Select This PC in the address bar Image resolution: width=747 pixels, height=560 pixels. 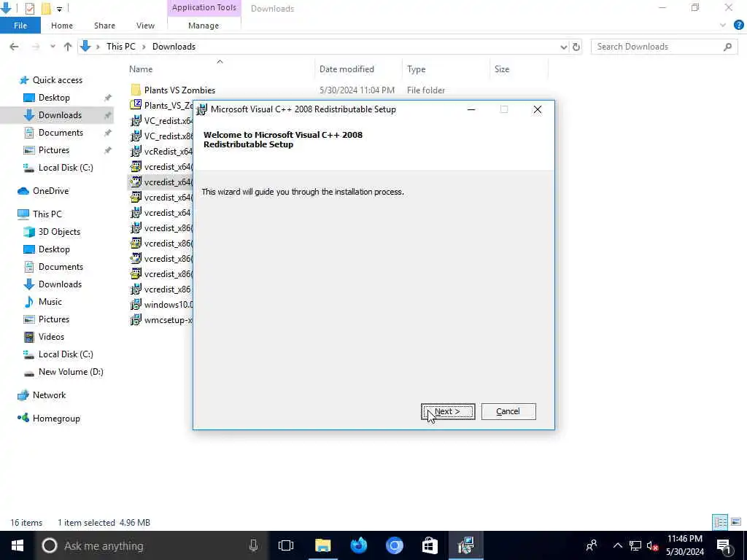tap(120, 47)
